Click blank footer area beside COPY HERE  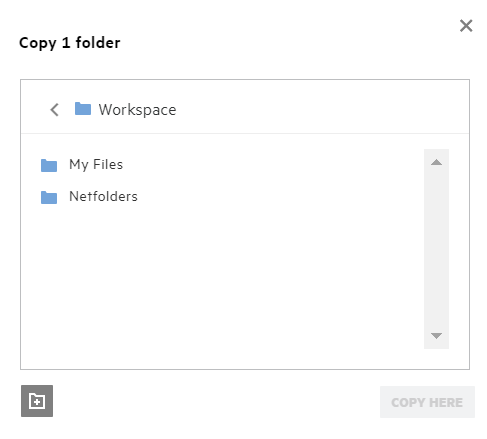[x=217, y=402]
